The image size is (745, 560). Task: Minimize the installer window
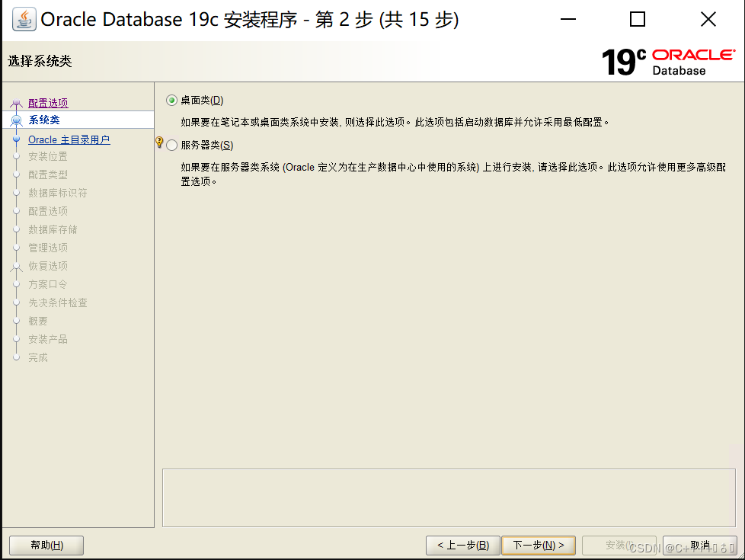[x=568, y=20]
